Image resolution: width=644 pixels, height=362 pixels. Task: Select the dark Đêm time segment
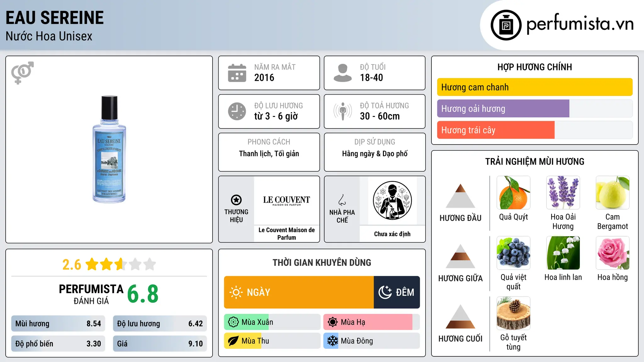[x=397, y=292]
